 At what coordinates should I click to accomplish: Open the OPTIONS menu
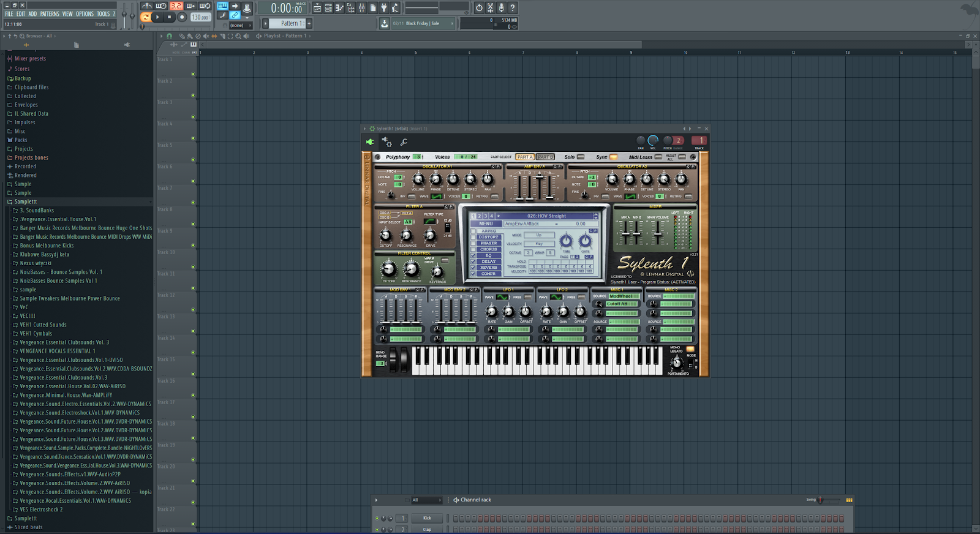(85, 13)
